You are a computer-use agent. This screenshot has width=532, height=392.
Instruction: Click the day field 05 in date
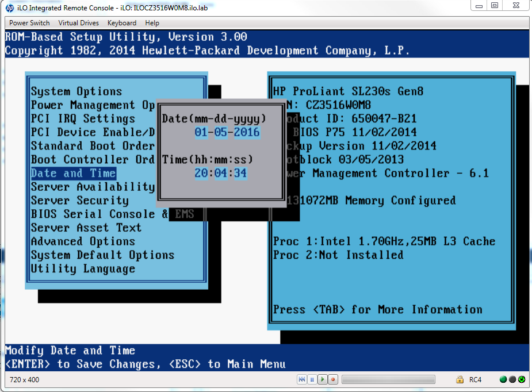pos(220,132)
